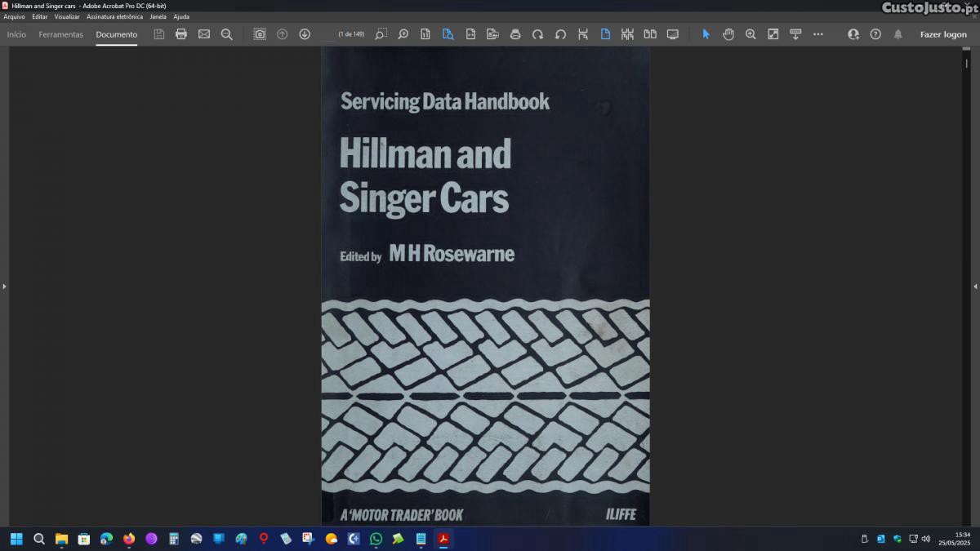The image size is (980, 551).
Task: Go to next page with the down arrow
Action: (305, 34)
